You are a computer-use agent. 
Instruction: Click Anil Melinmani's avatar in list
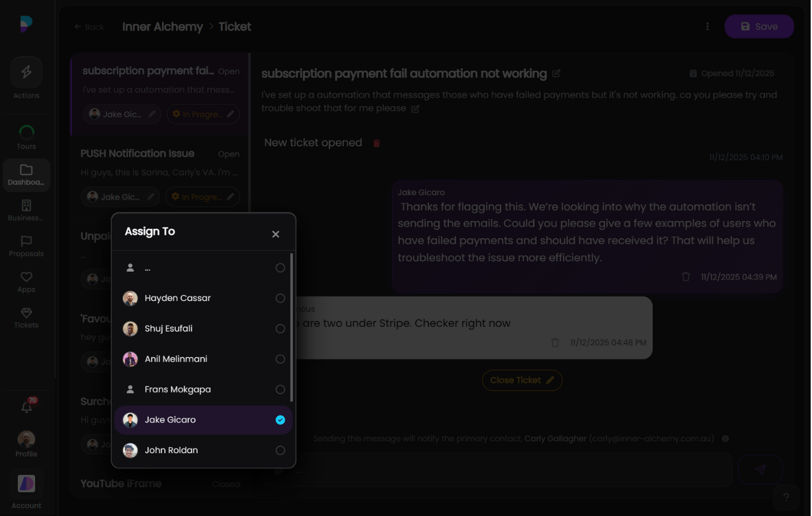[x=130, y=359]
